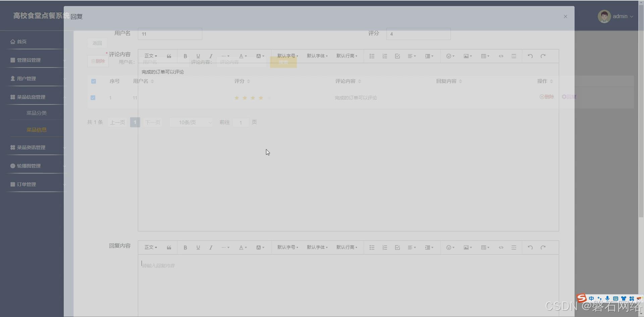Open 默认字体 dropdown in reply content editor

click(x=317, y=247)
